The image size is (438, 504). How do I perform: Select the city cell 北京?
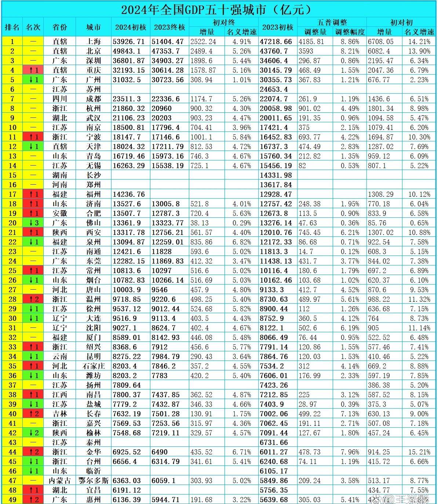point(94,51)
